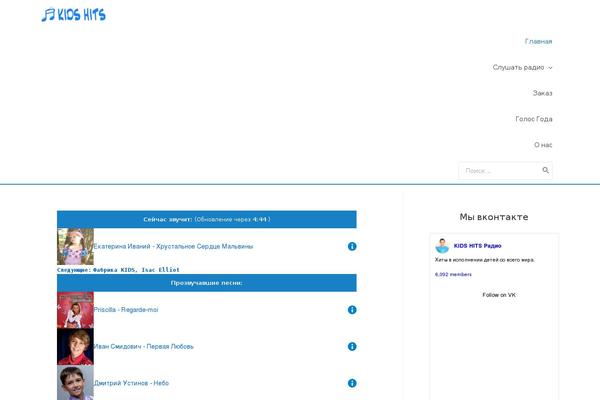Show info for Иван Смидович song
The width and height of the screenshot is (600, 400).
tap(352, 346)
